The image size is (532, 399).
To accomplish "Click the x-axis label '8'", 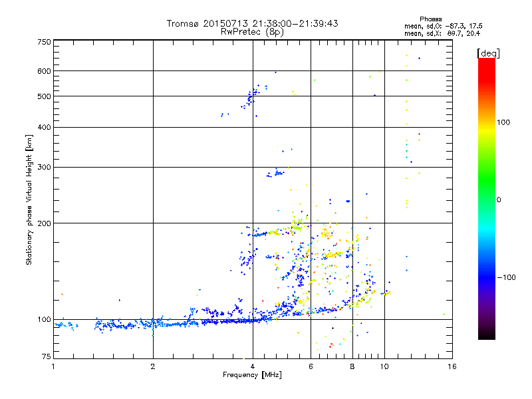I will 352,366.
